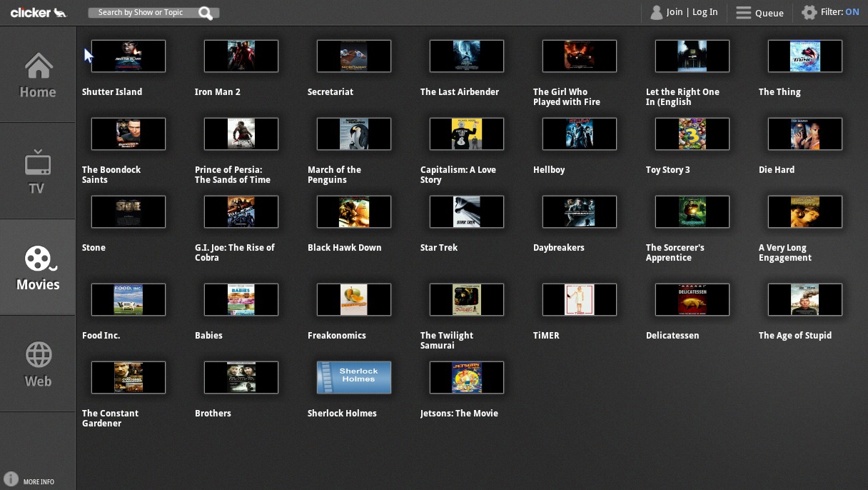Click the user profile icon
This screenshot has width=868, height=490.
click(657, 12)
